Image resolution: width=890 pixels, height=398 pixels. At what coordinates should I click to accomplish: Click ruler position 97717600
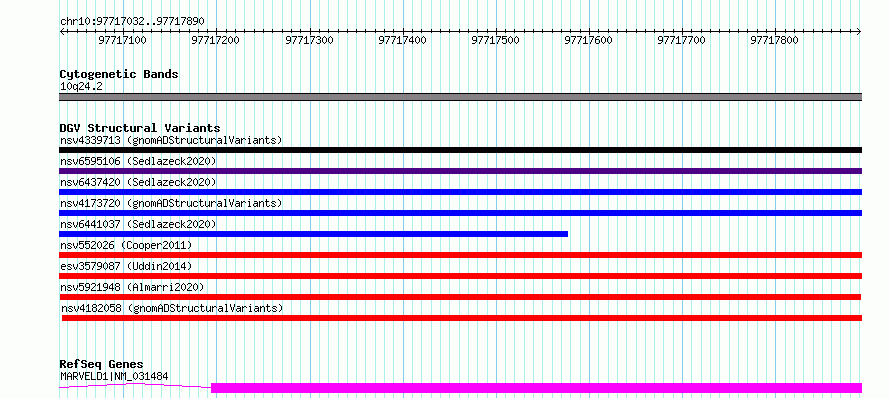[589, 40]
